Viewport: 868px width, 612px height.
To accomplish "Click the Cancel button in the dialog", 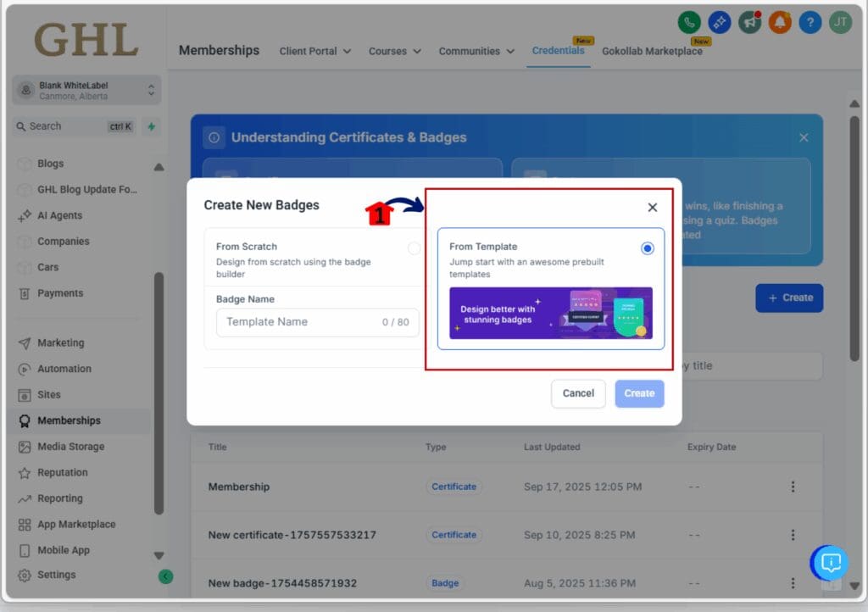I will click(578, 393).
